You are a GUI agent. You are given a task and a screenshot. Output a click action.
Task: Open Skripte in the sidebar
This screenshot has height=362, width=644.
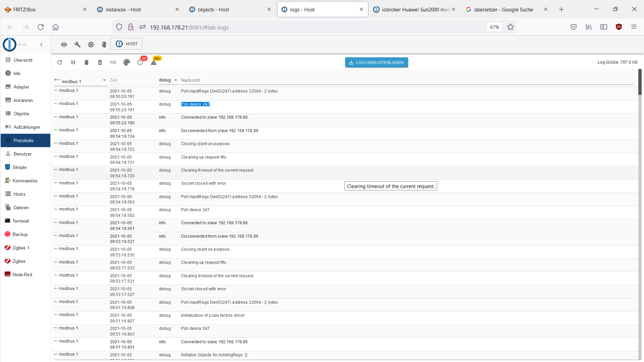(x=25, y=167)
